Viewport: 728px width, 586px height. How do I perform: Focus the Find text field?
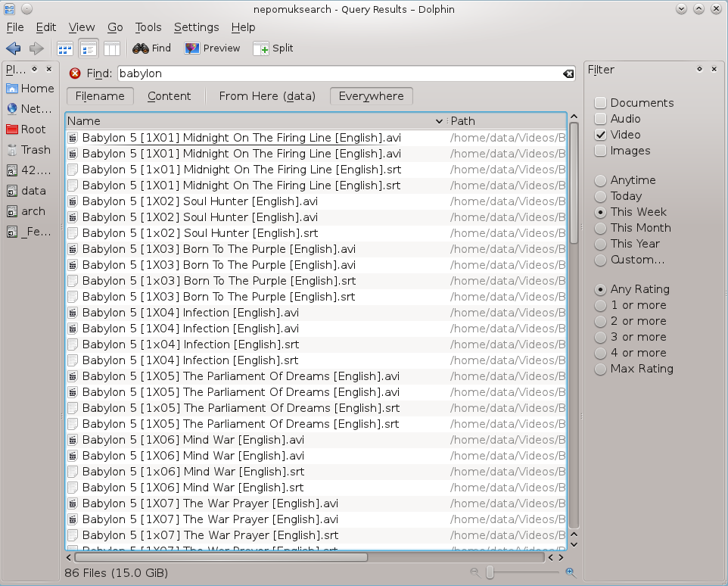(x=340, y=73)
